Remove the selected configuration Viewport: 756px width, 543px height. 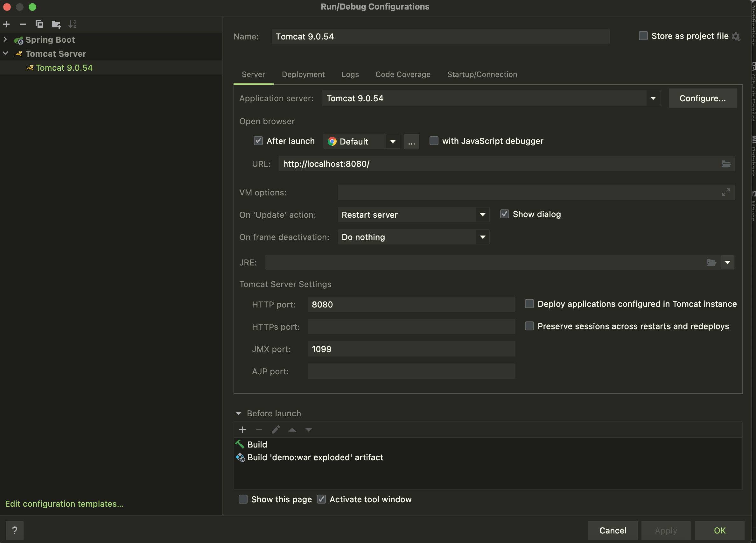coord(23,24)
